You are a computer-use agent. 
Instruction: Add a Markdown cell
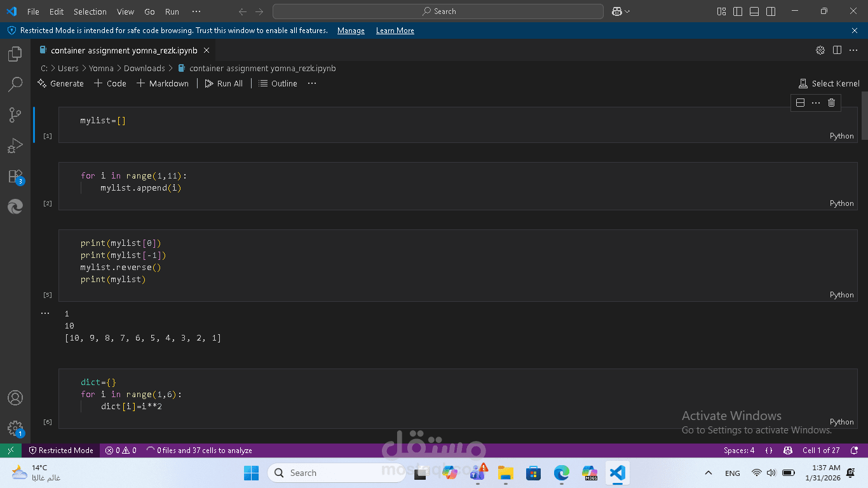(163, 83)
